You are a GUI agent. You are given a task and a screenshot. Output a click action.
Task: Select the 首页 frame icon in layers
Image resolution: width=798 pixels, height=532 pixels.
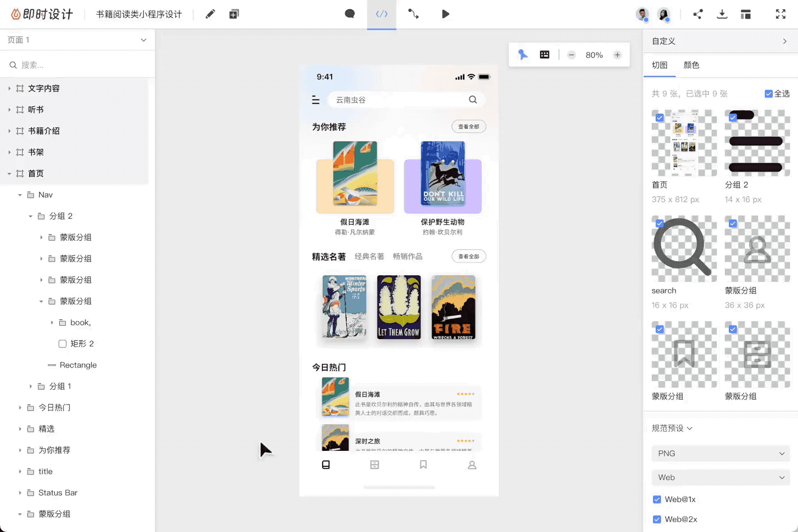tap(20, 173)
